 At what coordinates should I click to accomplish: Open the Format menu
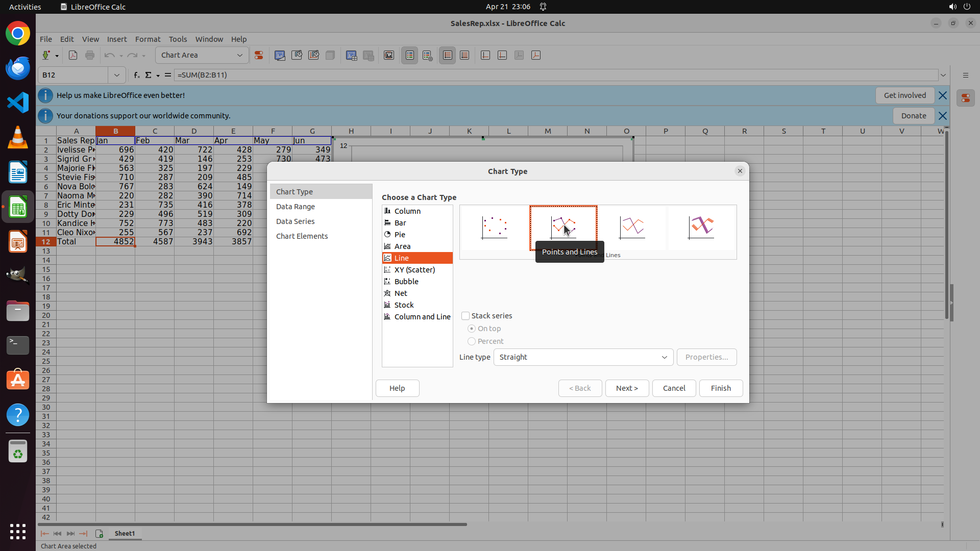click(x=148, y=39)
